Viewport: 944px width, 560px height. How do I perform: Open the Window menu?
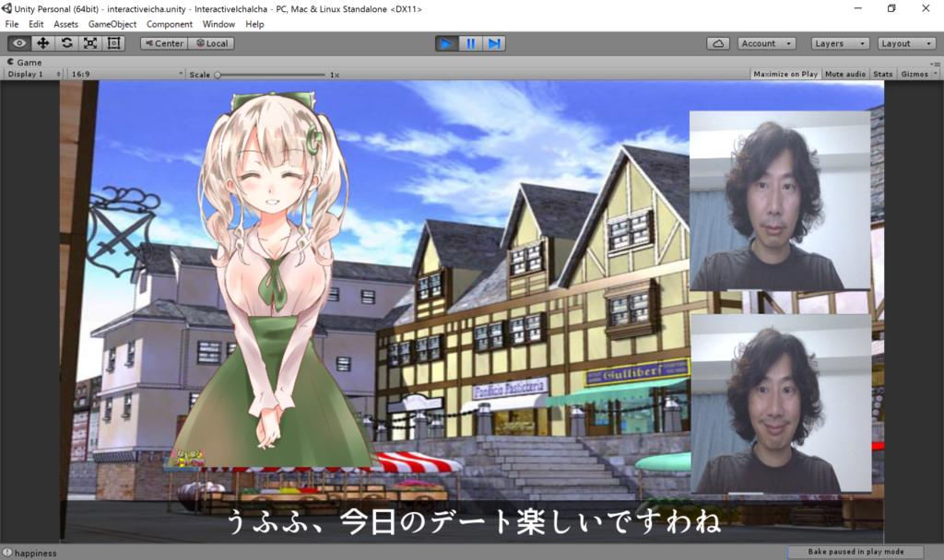(x=218, y=24)
